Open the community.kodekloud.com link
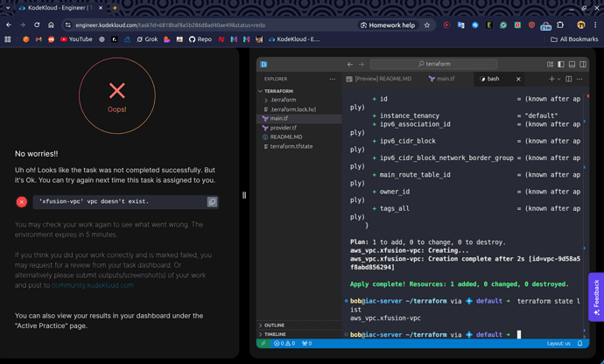Image resolution: width=604 pixels, height=364 pixels. [x=92, y=285]
